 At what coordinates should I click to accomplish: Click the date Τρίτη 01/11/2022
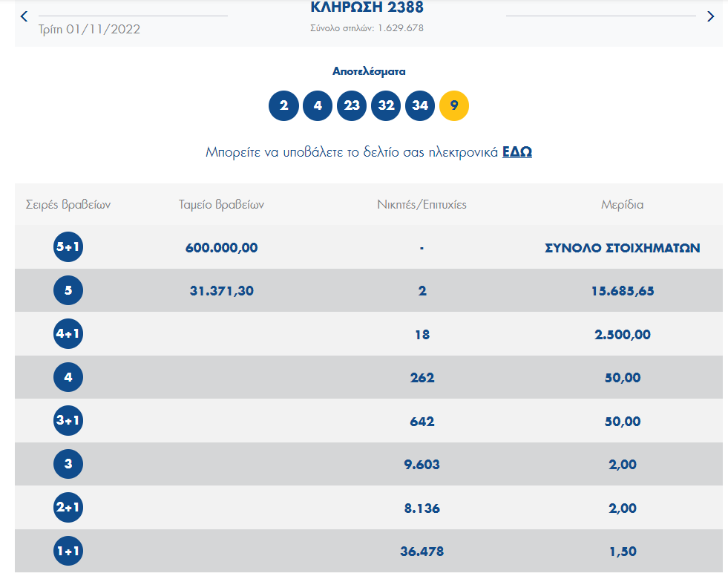pos(89,29)
